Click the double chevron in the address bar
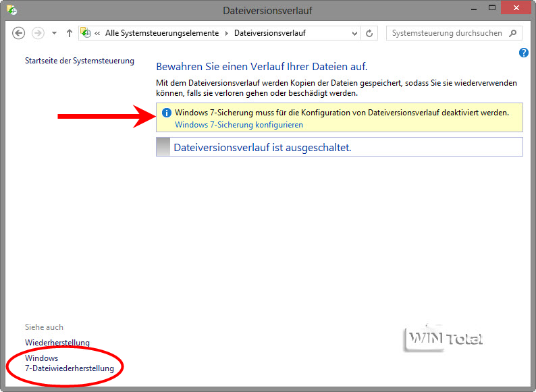This screenshot has width=536, height=392. (97, 34)
